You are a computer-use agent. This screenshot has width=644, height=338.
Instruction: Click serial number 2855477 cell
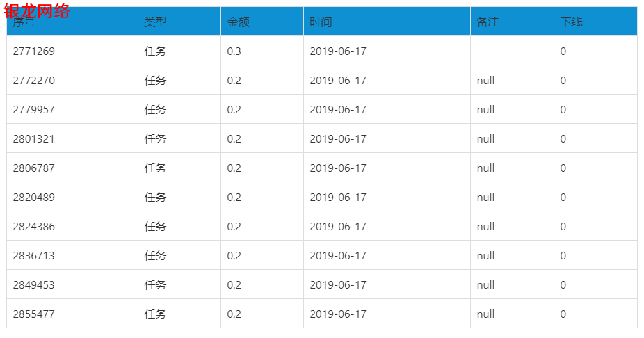pyautogui.click(x=72, y=314)
